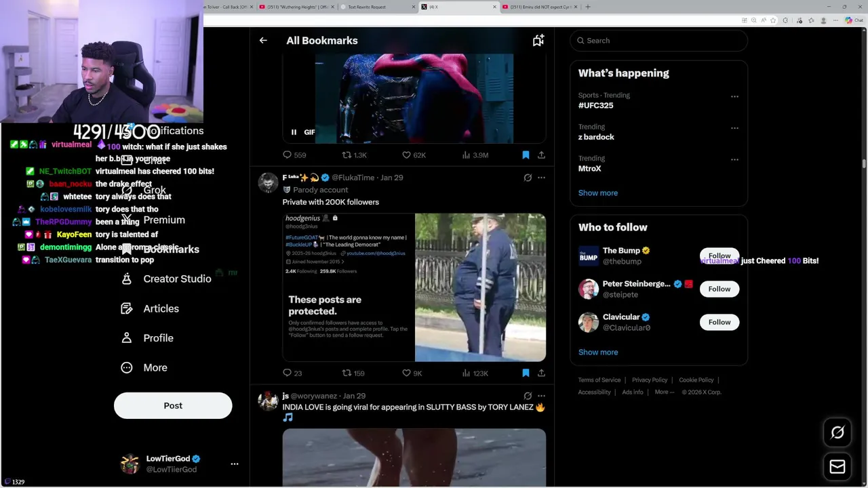Open The Bump profile avatar
The width and height of the screenshot is (868, 488).
point(589,256)
